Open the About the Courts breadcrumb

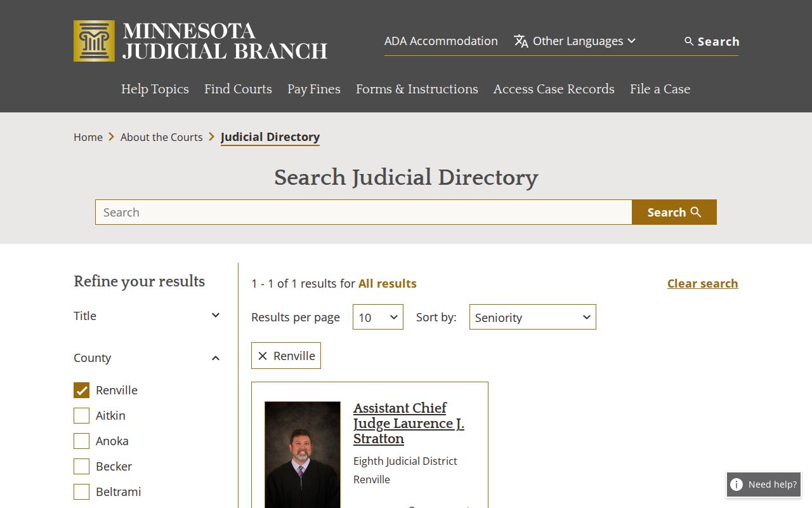[x=161, y=137]
